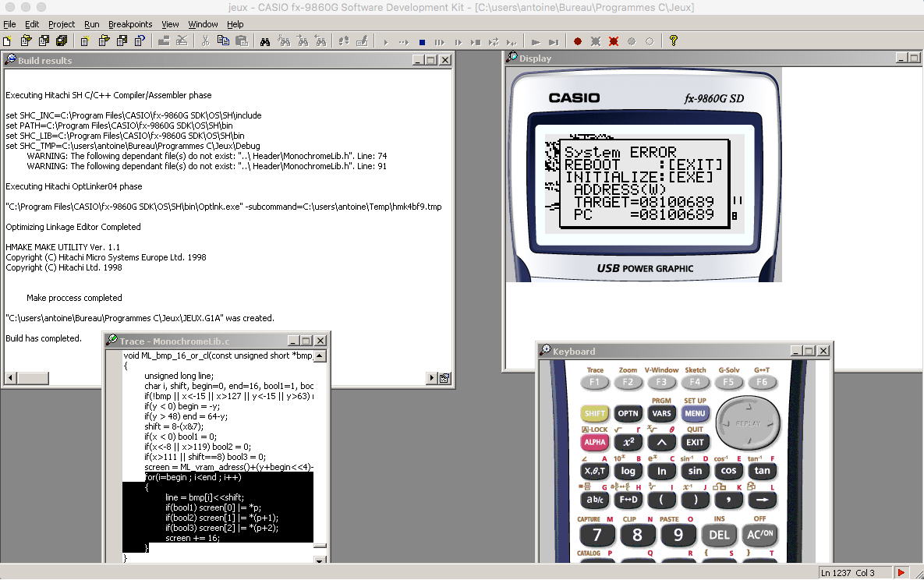Viewport: 924px width, 580px height.
Task: Click the 7 number key
Action: click(597, 536)
